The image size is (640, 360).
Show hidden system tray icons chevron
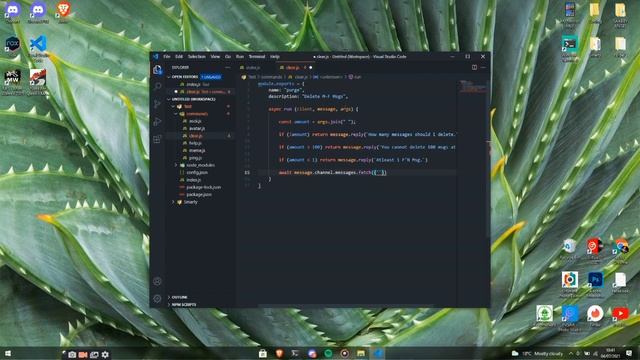[571, 353]
